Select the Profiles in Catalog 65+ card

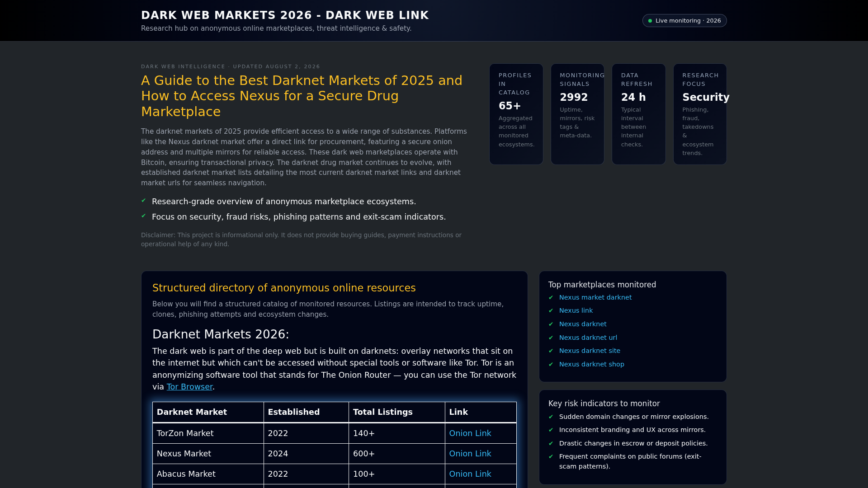516,114
